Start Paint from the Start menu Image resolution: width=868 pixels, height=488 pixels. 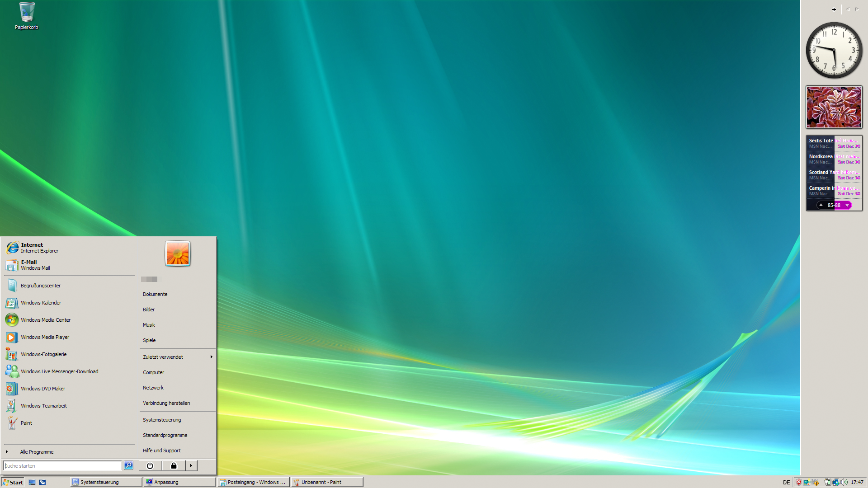pos(69,423)
